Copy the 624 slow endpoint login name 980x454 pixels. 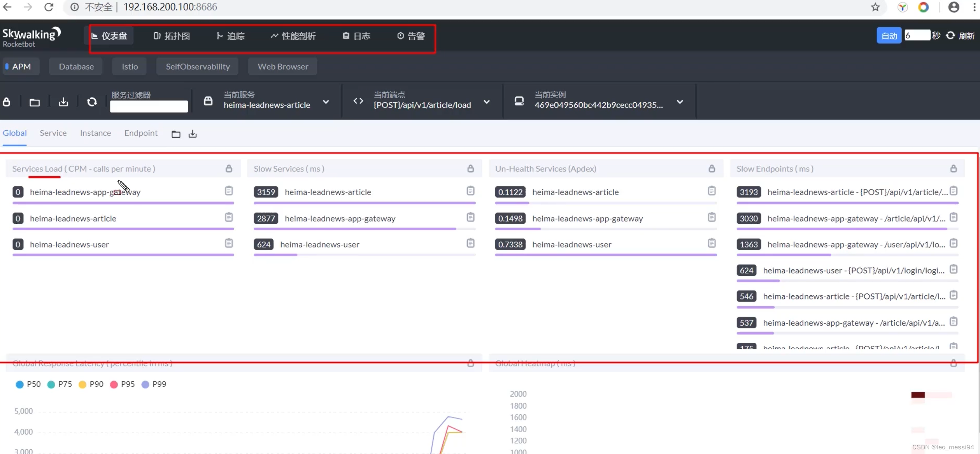click(x=953, y=269)
